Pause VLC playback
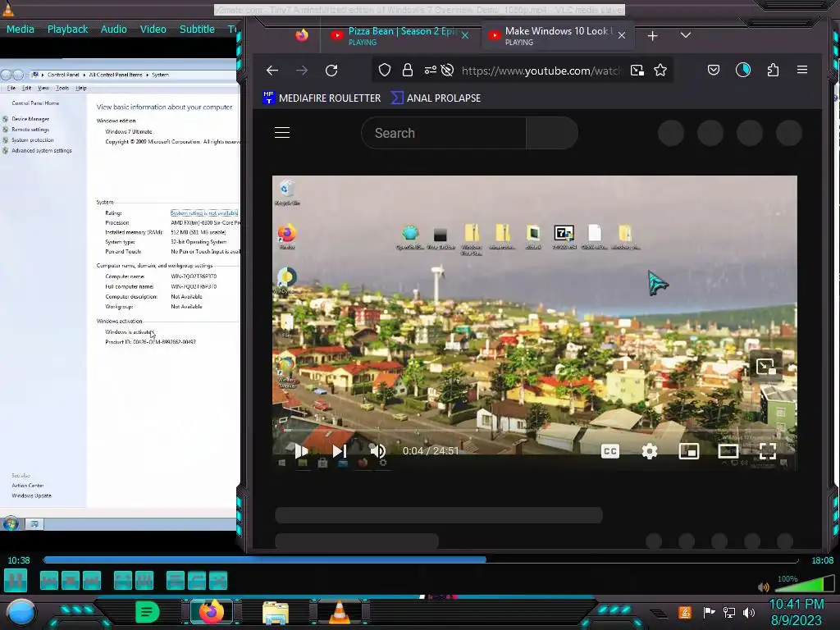 click(x=16, y=580)
